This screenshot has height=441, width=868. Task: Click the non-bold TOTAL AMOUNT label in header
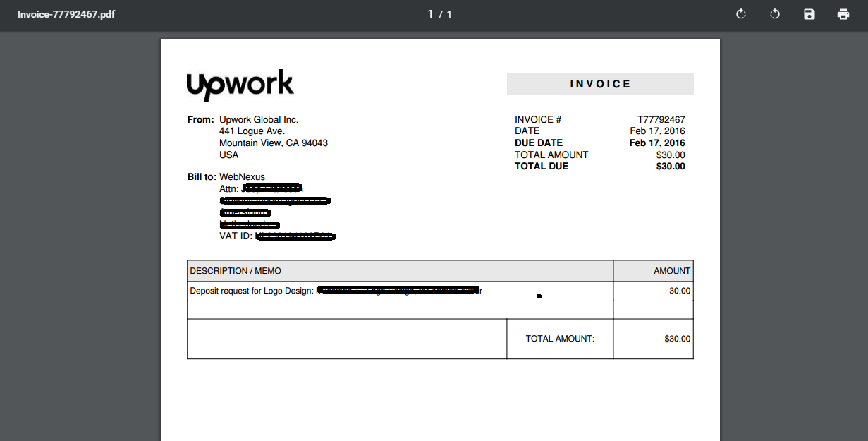point(551,155)
